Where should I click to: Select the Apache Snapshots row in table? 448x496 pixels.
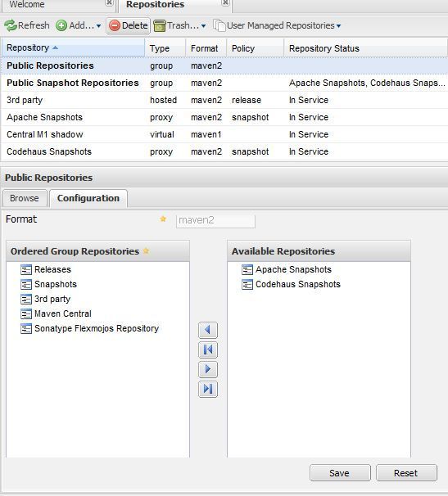[224, 117]
